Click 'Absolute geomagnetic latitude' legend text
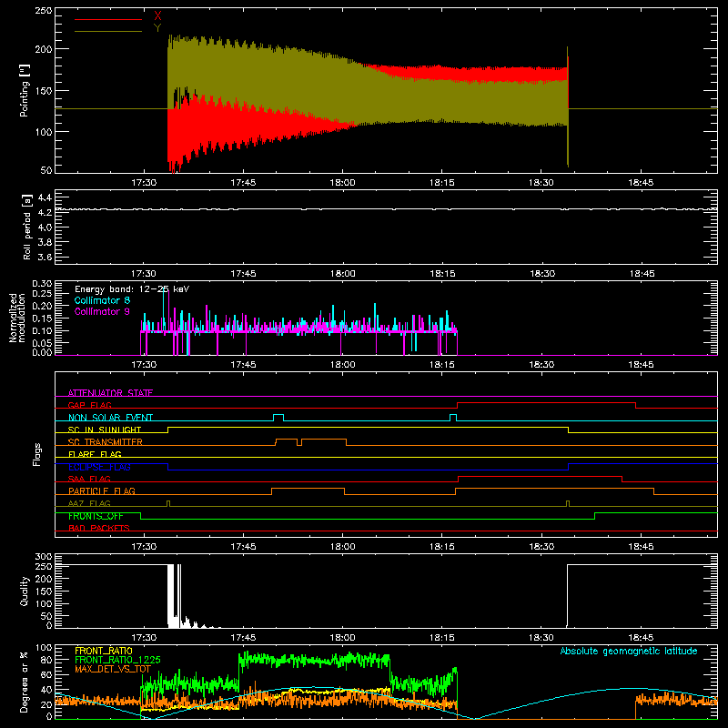The image size is (728, 728). click(x=629, y=651)
